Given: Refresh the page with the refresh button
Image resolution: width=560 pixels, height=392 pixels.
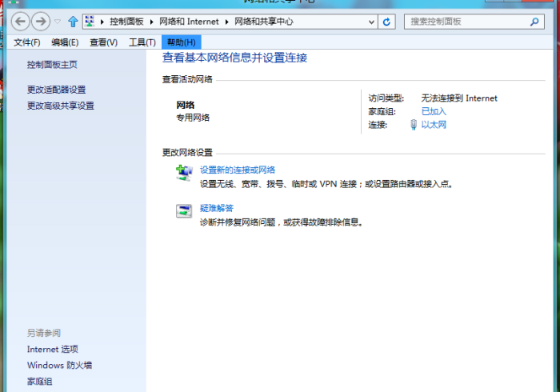Looking at the screenshot, I should click(x=386, y=22).
